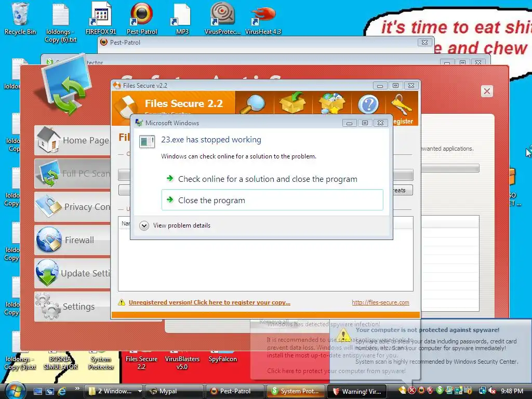
Task: Click the clock showing 9:48 PM
Action: coord(512,391)
